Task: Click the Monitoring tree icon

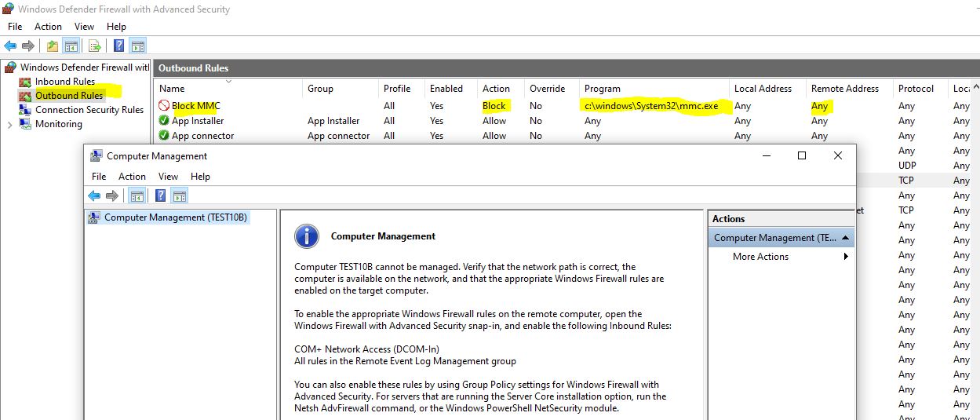Action: coord(25,124)
